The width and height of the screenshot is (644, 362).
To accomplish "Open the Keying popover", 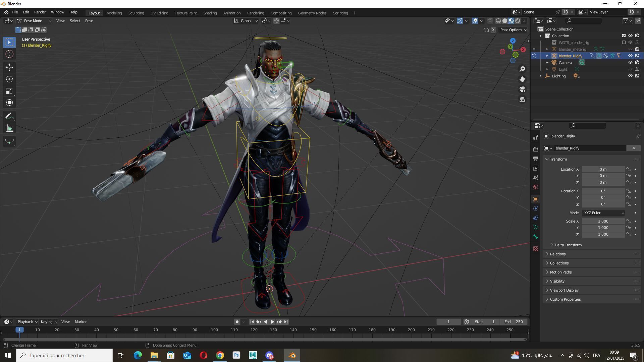I will click(x=49, y=322).
